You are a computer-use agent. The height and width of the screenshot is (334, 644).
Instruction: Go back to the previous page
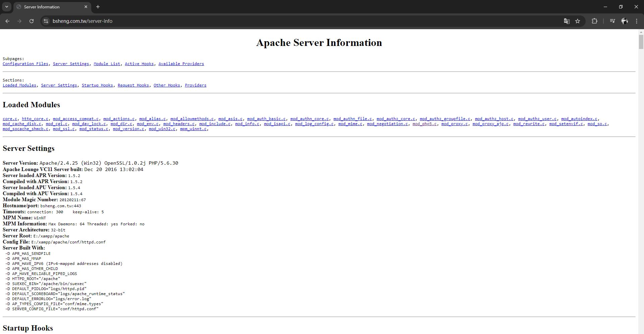[x=7, y=21]
